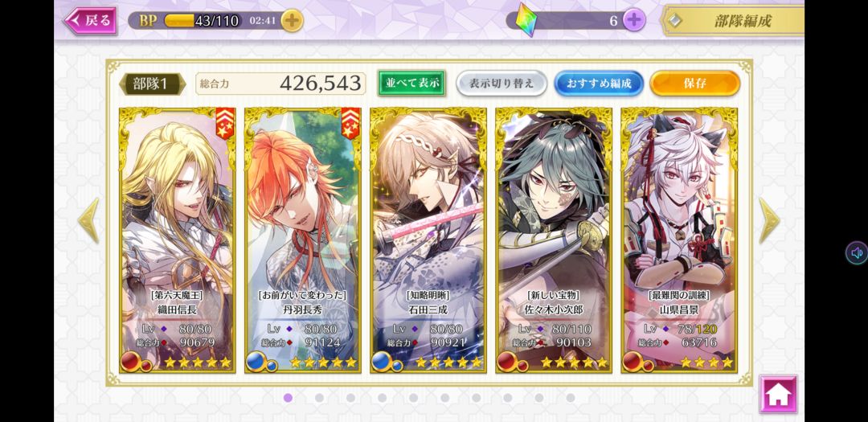Toggle the 並べて表示 side-by-side view
This screenshot has width=868, height=422.
point(411,83)
